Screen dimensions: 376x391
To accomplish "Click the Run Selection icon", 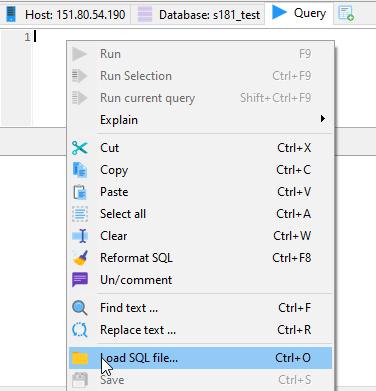I will [80, 76].
